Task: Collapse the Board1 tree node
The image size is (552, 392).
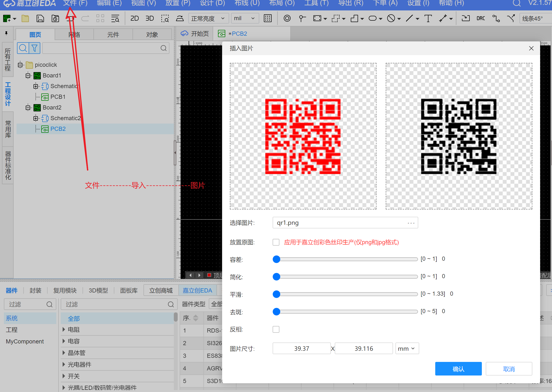Action: tap(28, 75)
